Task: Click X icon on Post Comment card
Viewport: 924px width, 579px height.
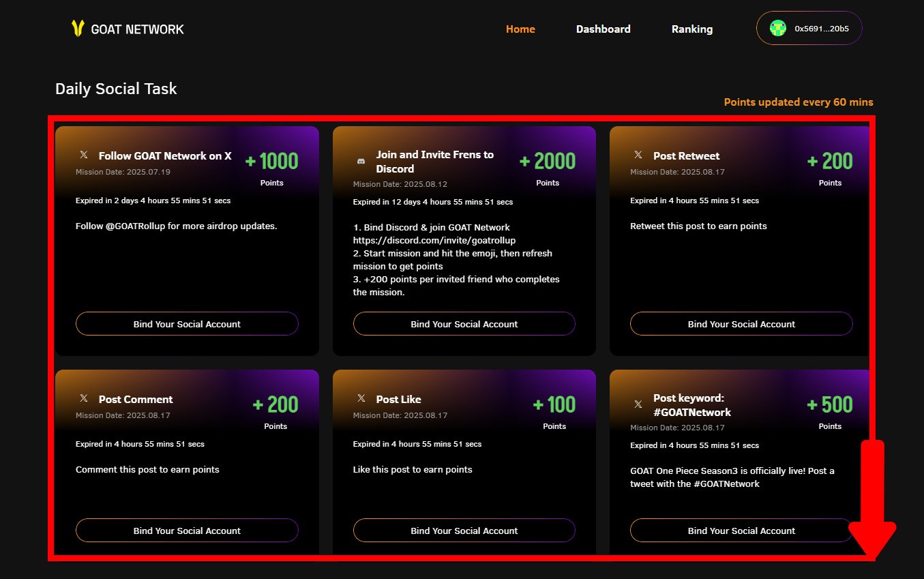Action: 84,399
